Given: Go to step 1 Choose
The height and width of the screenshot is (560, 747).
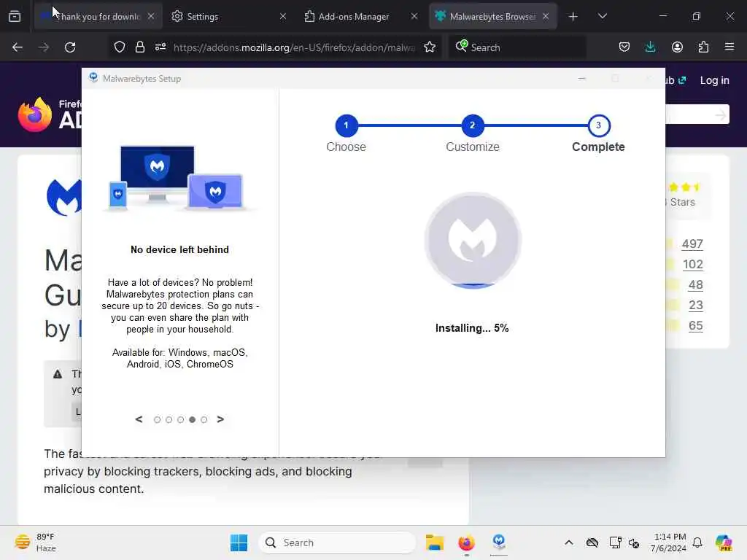Looking at the screenshot, I should click(x=347, y=125).
